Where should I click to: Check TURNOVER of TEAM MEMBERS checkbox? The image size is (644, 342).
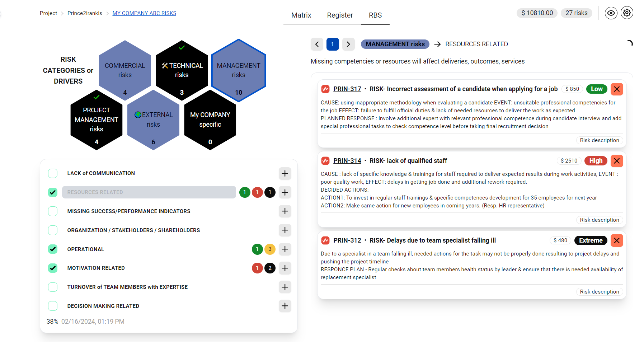pyautogui.click(x=53, y=287)
